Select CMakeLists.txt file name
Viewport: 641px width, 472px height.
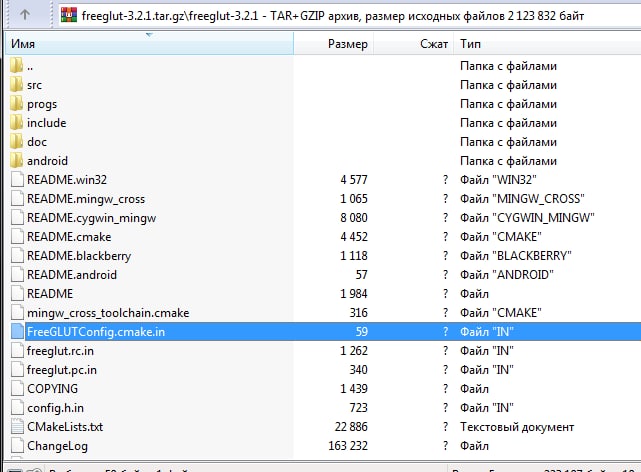tap(65, 427)
